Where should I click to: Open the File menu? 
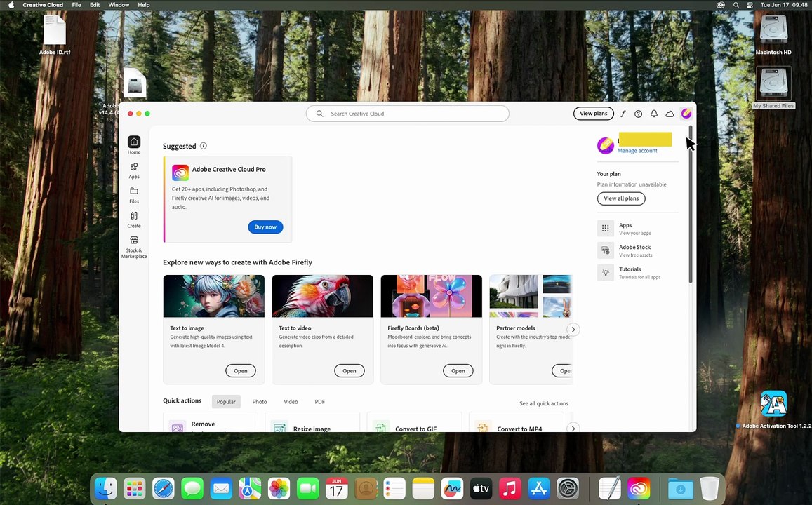[x=76, y=5]
